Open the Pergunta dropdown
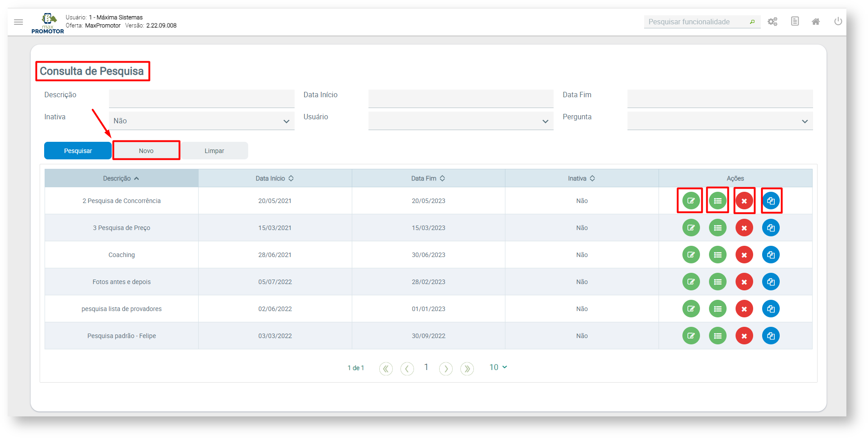This screenshot has width=868, height=438. (x=719, y=121)
